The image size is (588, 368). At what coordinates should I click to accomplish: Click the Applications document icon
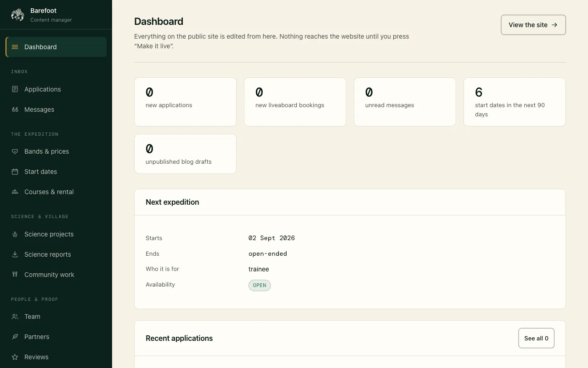pyautogui.click(x=15, y=89)
